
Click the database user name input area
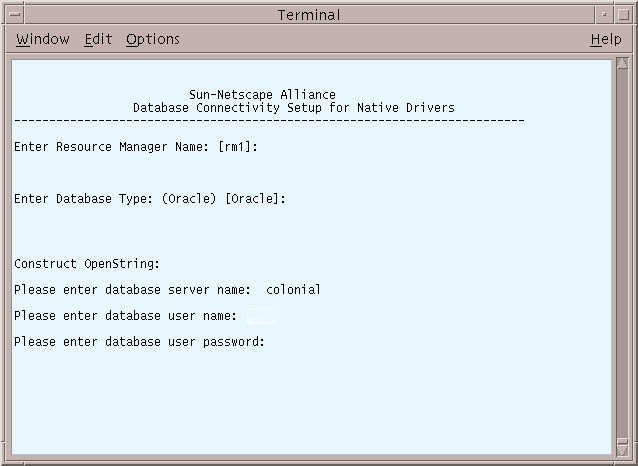[261, 316]
